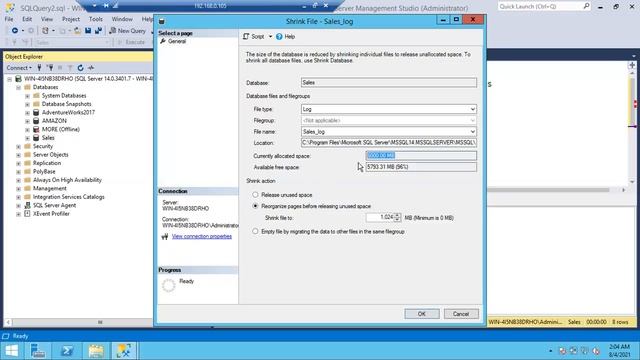Viewport: 640px width, 360px height.
Task: Select Reorganize pages before releasing unused space
Action: pos(255,206)
